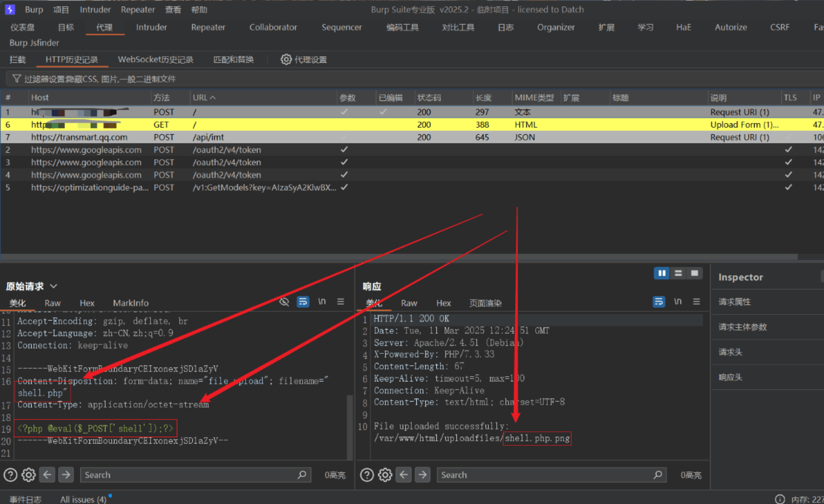Sort by MIME类型 column header
The image size is (824, 504).
[535, 97]
